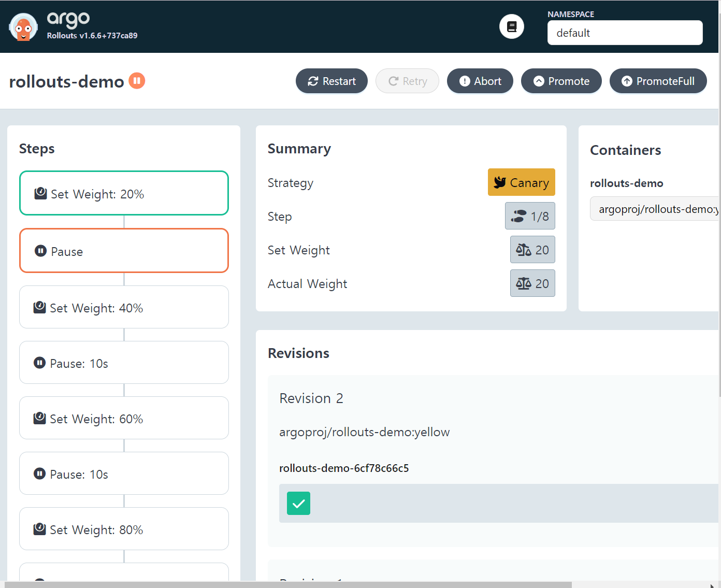Click the balance icon in the Actual Weight badge
721x588 pixels.
[x=524, y=283]
